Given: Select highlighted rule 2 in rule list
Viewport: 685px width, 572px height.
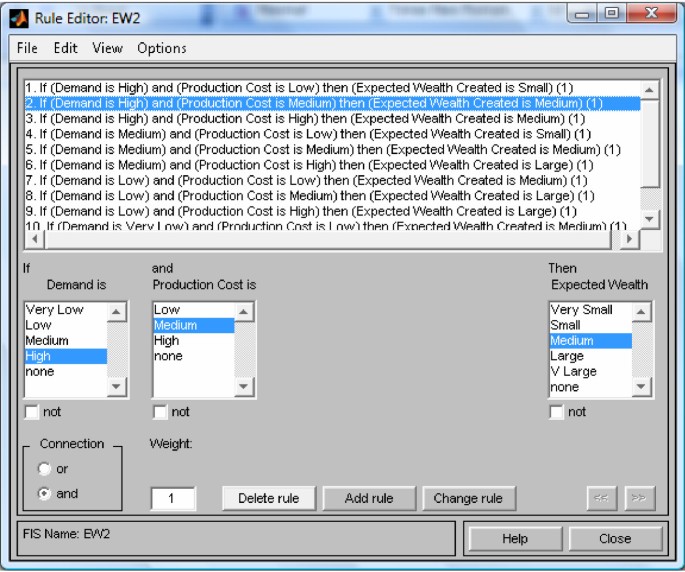Looking at the screenshot, I should [332, 104].
